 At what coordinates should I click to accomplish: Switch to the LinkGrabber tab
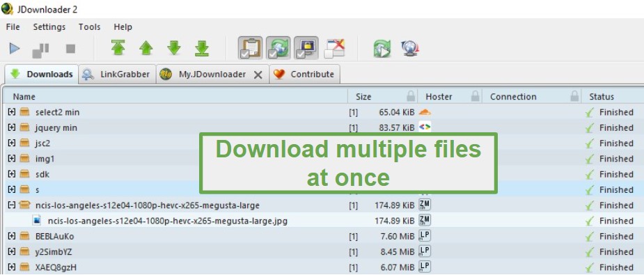pos(117,74)
